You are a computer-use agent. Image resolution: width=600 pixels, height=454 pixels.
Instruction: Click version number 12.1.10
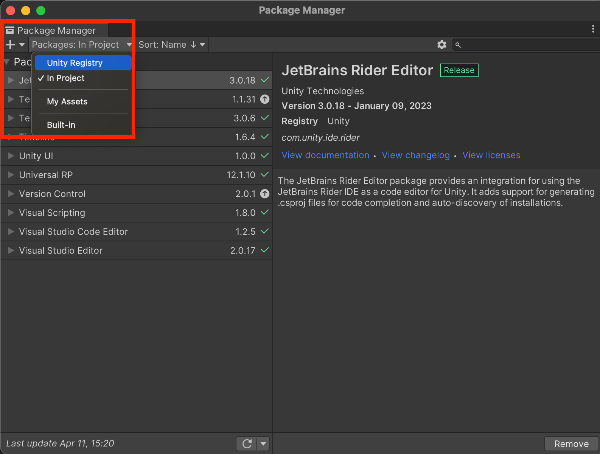[x=241, y=175]
